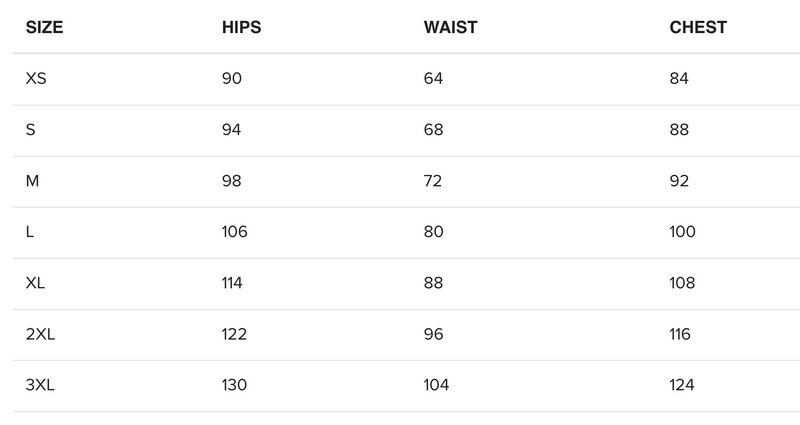Click the HIPS column header

tap(241, 28)
